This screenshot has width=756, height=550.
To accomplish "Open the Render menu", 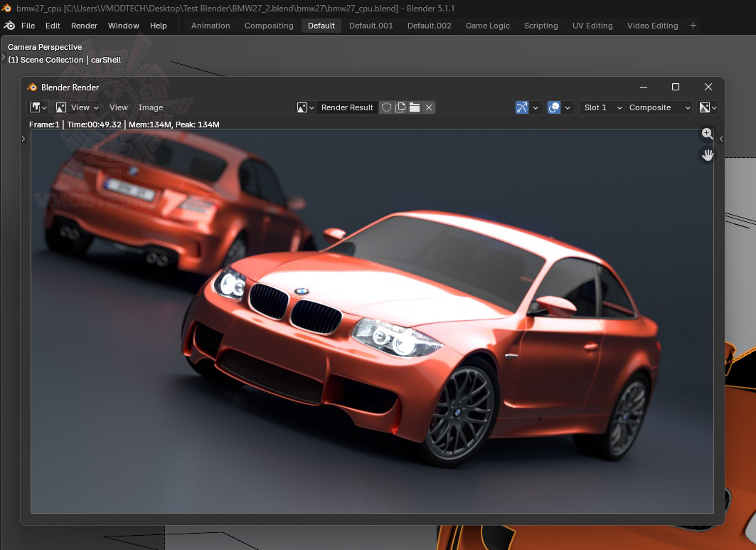I will click(84, 26).
